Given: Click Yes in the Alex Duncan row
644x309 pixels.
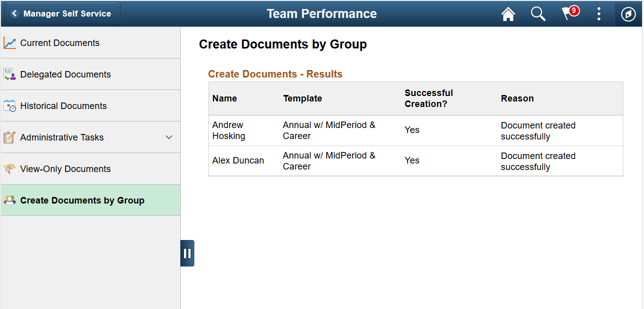Looking at the screenshot, I should coord(412,160).
